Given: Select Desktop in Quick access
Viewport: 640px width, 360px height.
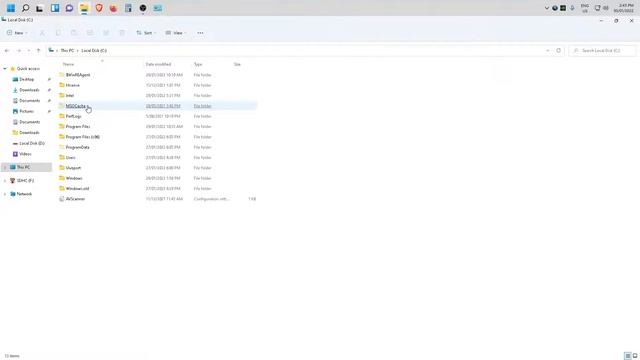Looking at the screenshot, I should (27, 79).
